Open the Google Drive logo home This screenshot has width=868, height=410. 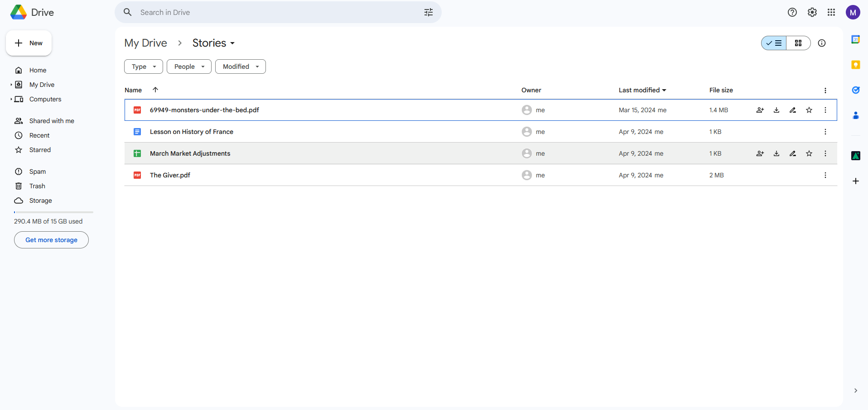(32, 12)
